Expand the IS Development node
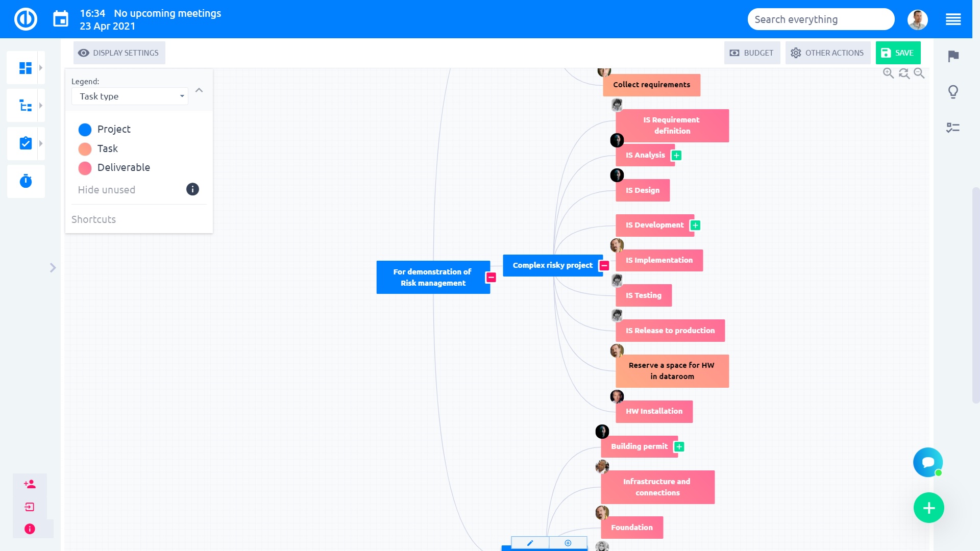This screenshot has width=980, height=551. tap(695, 226)
